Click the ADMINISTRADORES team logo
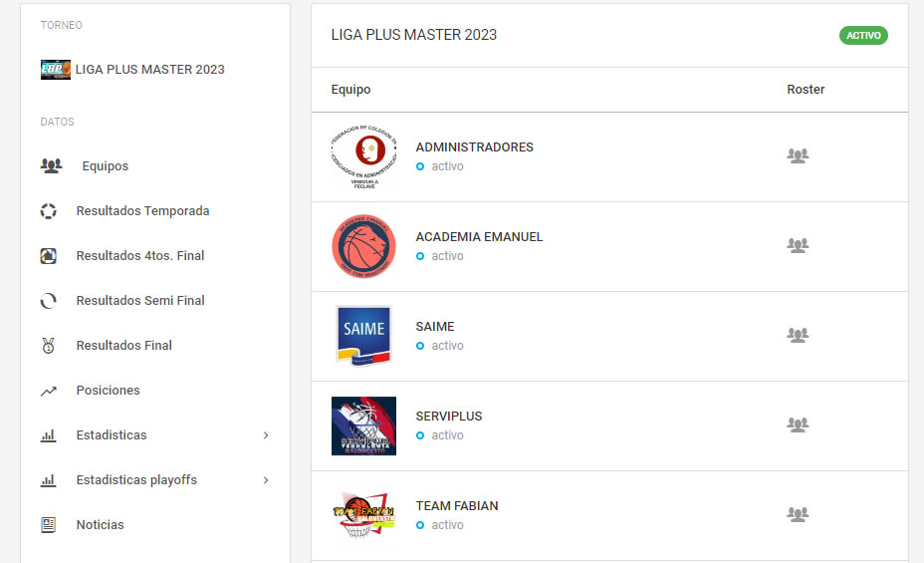 tap(363, 156)
